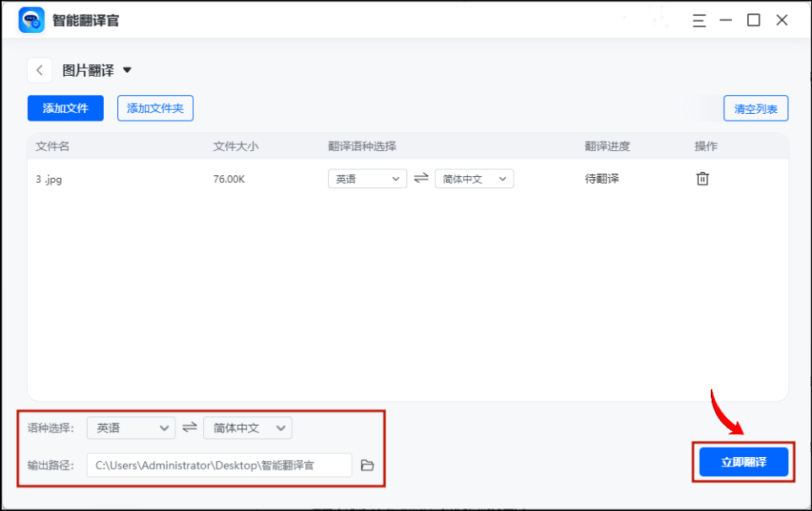
Task: Expand the 图片翻译 mode dropdown
Action: pyautogui.click(x=126, y=70)
